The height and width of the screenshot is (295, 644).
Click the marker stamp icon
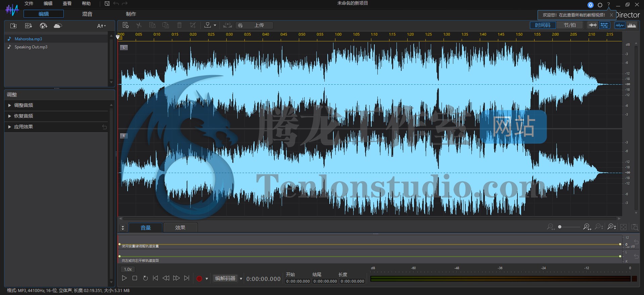[208, 25]
